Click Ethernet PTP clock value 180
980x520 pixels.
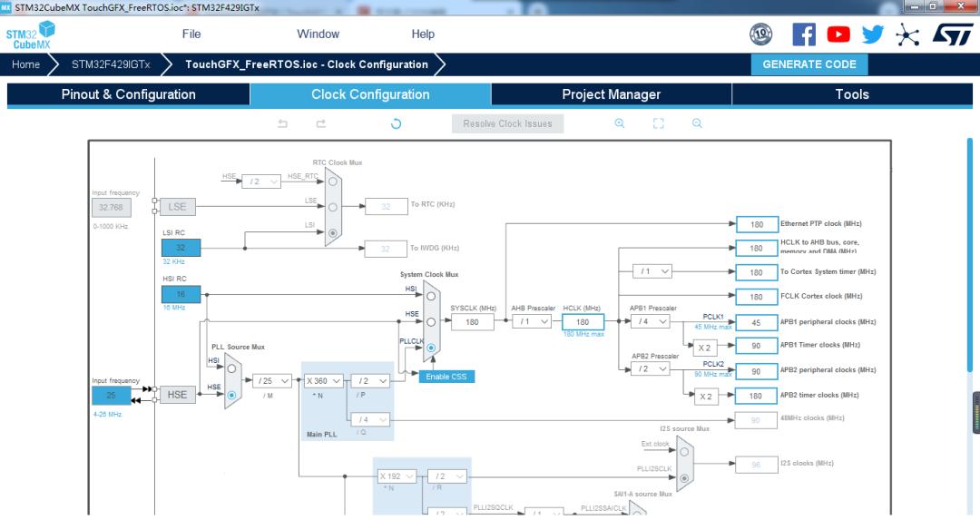coord(756,224)
